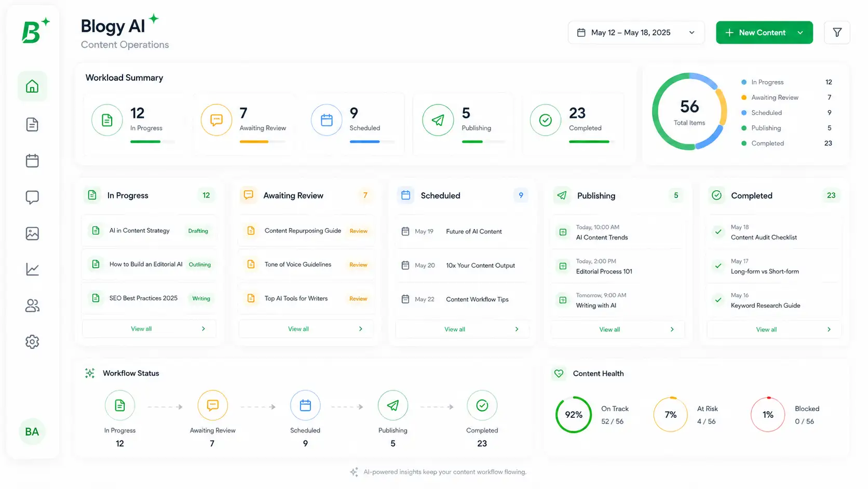This screenshot has width=868, height=489.
Task: Click View all under Scheduled
Action: click(x=462, y=329)
